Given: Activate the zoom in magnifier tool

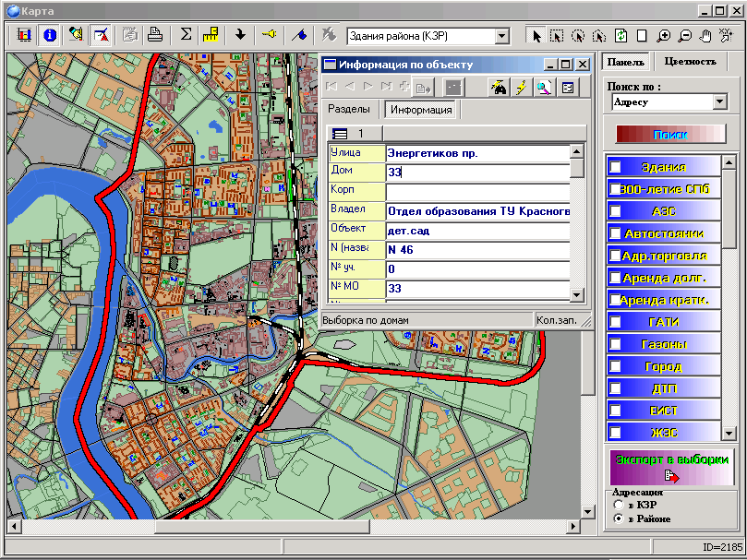Looking at the screenshot, I should 664,35.
